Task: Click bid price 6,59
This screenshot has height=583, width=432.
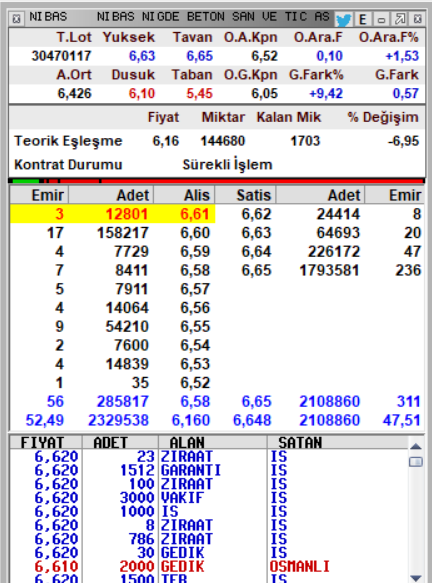Action: pyautogui.click(x=195, y=252)
